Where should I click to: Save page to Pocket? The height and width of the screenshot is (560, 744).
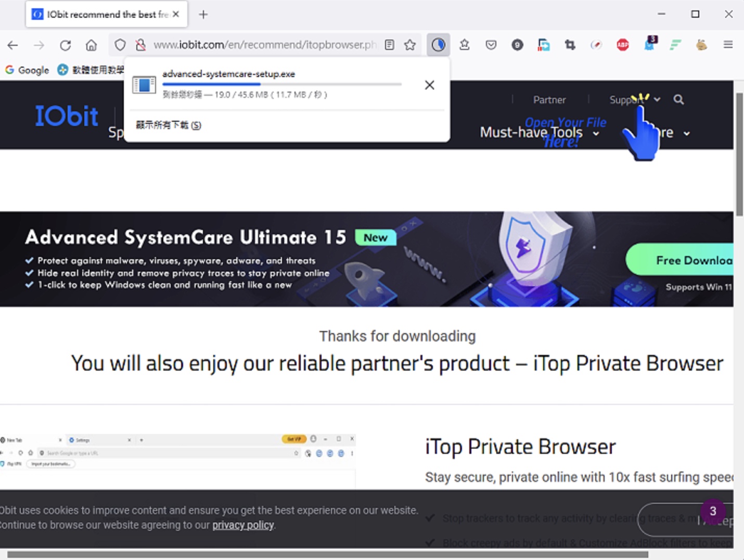[491, 45]
